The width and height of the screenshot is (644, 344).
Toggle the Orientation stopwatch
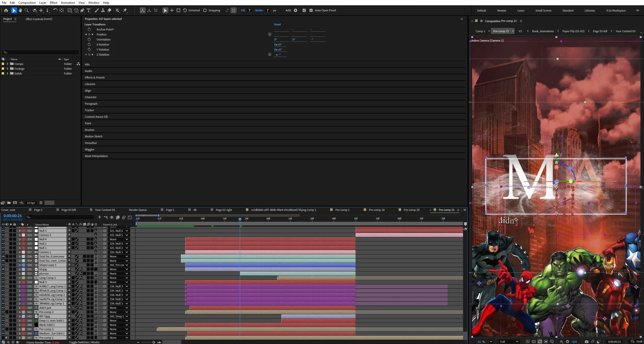coord(89,40)
